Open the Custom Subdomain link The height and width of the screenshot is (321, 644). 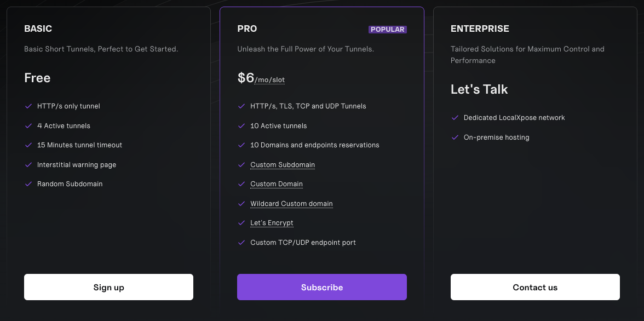(x=283, y=165)
